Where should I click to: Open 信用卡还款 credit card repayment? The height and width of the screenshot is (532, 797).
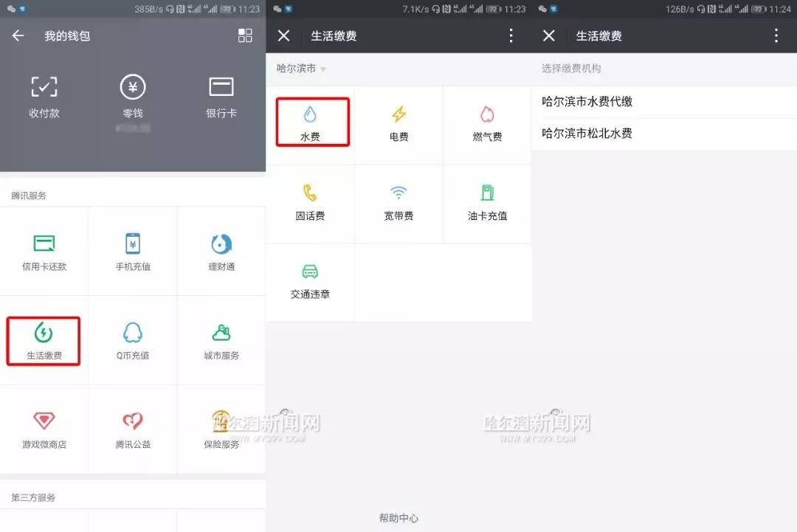coord(44,251)
